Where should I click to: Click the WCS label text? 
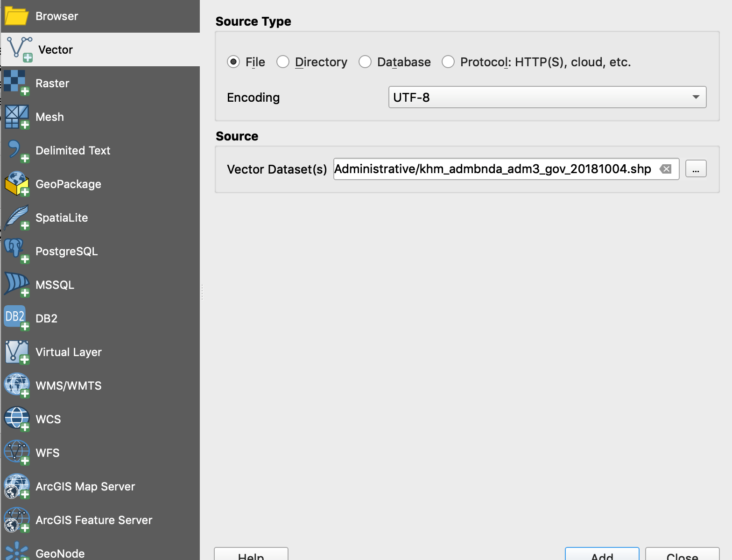click(48, 419)
